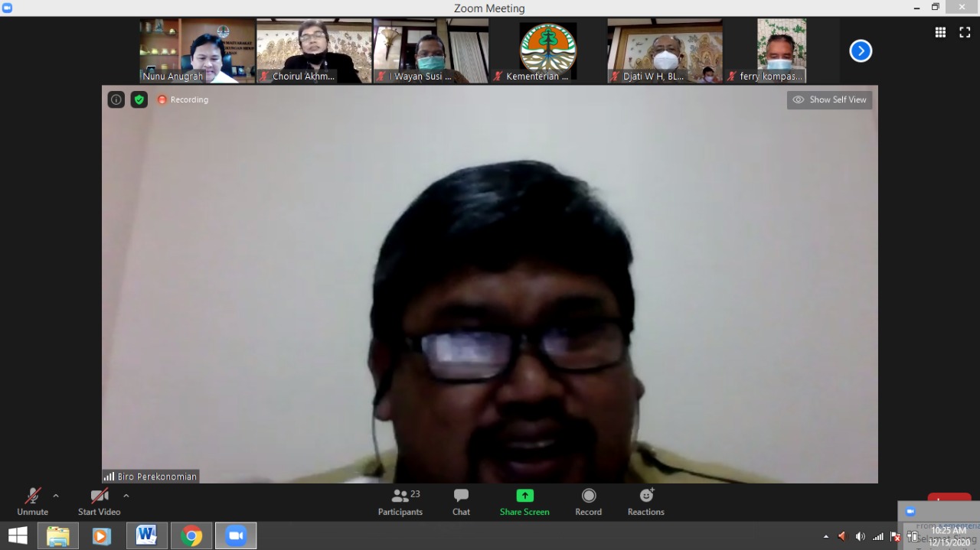Select Kementerian logo participant thumbnail
The width and height of the screenshot is (980, 550).
[x=547, y=50]
